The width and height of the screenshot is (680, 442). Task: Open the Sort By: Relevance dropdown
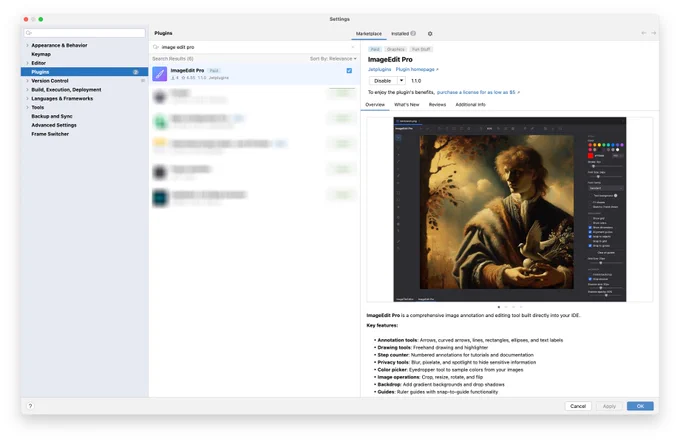tap(333, 59)
